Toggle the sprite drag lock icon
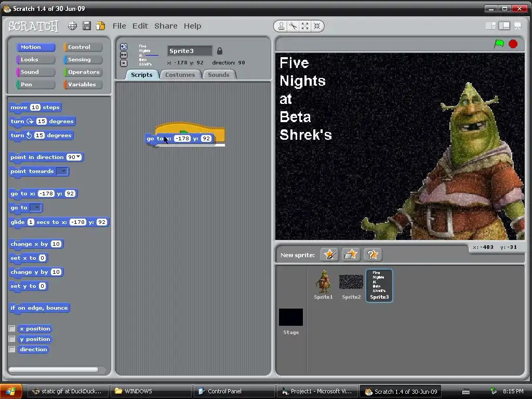The image size is (532, 399). pyautogui.click(x=220, y=51)
